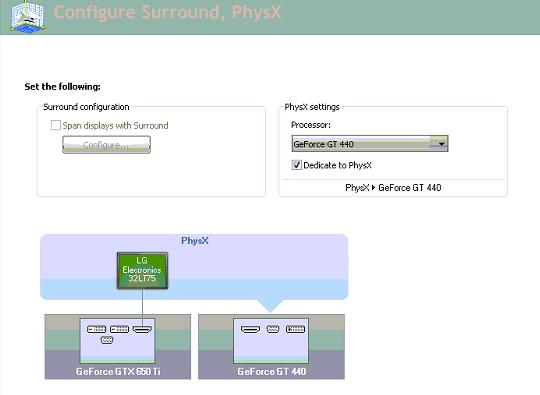Select the GeForce GTX 650 Ti card label

click(118, 372)
